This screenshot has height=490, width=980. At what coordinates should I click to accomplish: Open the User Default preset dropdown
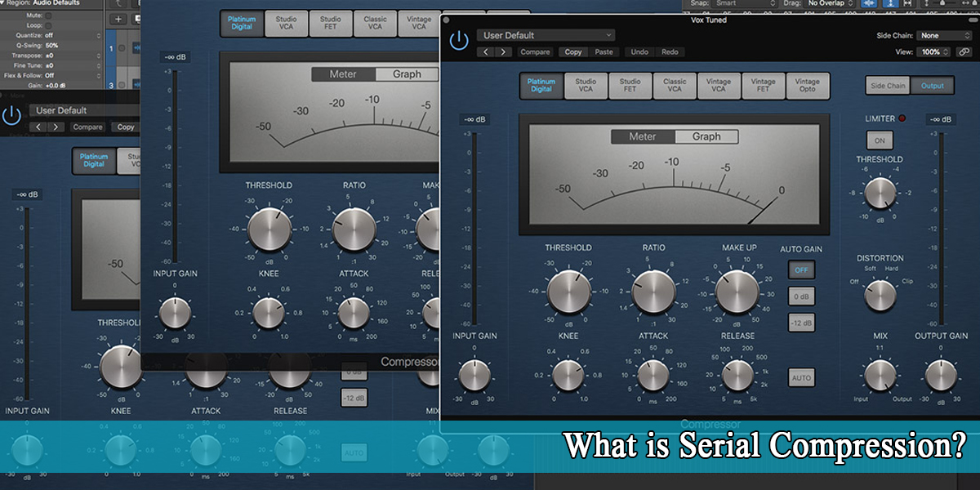[546, 35]
